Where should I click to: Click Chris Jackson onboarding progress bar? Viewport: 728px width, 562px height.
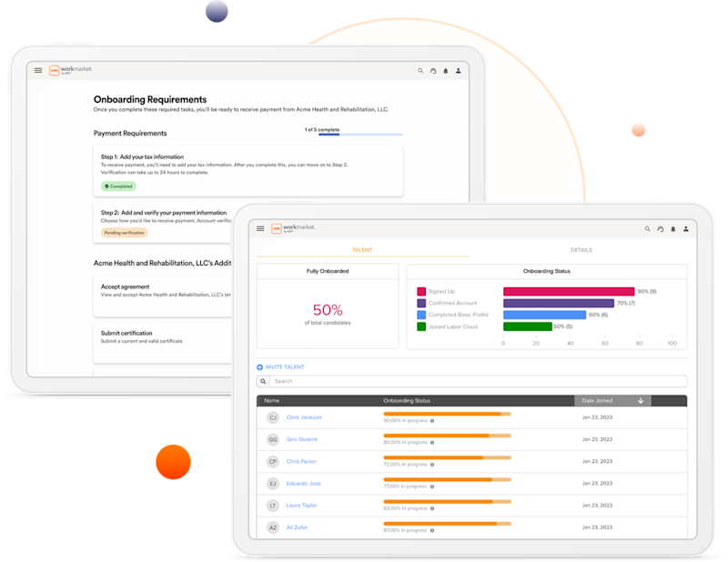pyautogui.click(x=447, y=414)
